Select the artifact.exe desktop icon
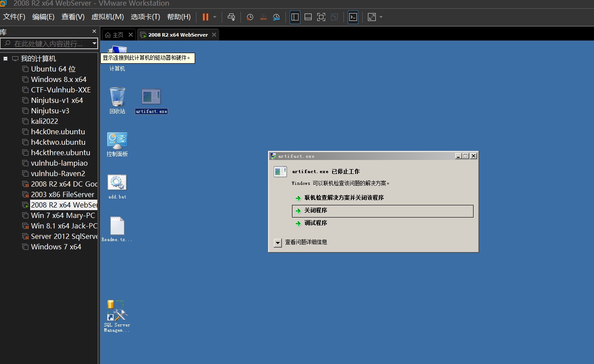The height and width of the screenshot is (364, 594). point(151,101)
